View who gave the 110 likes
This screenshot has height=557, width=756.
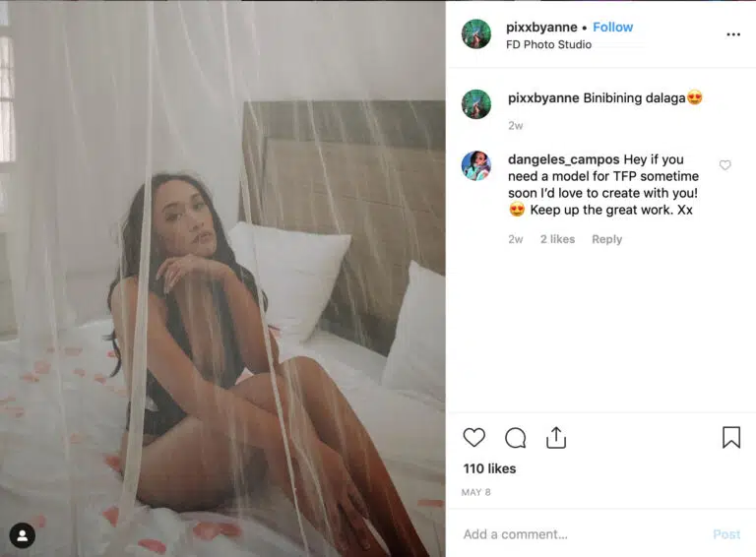tap(489, 468)
